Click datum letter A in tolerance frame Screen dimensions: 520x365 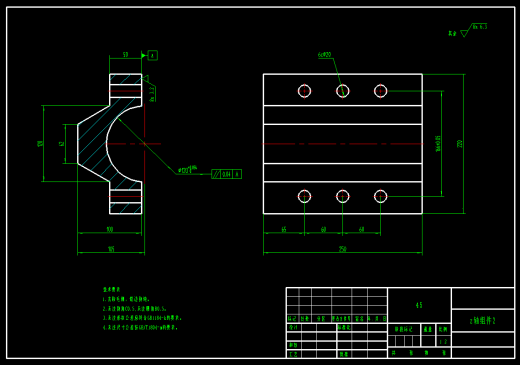[x=237, y=174]
